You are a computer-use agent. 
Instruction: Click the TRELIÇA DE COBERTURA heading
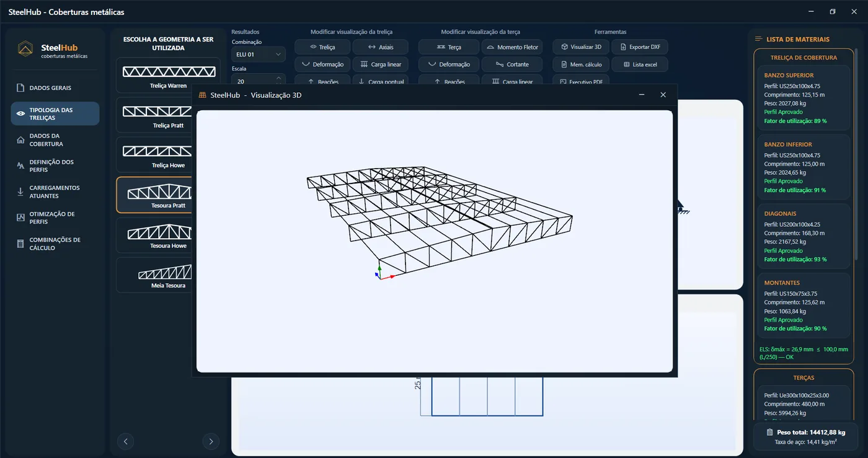tap(804, 58)
